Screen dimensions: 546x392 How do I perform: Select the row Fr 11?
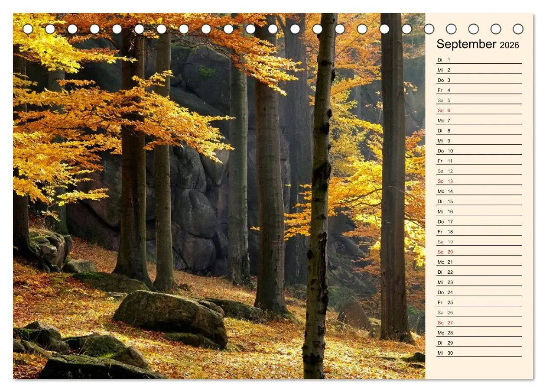[x=479, y=161]
